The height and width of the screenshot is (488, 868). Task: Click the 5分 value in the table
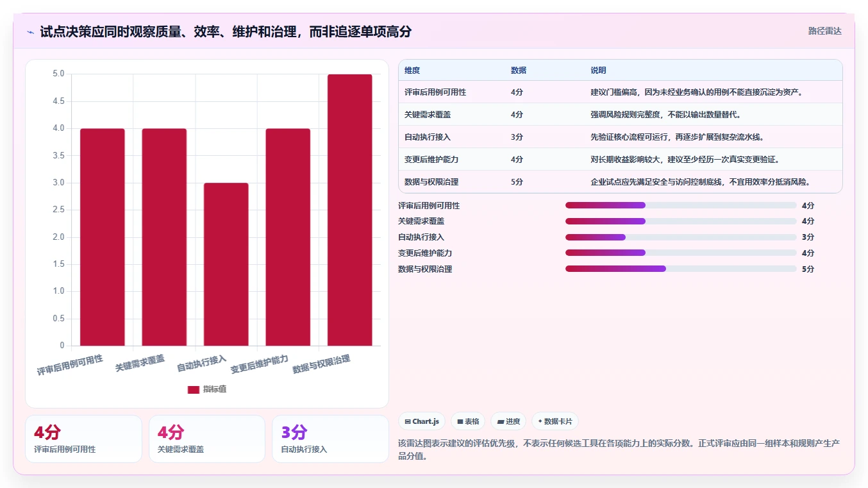click(517, 182)
